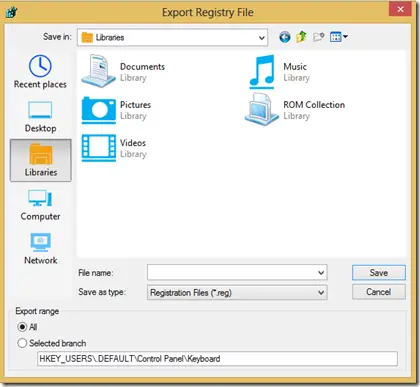Select the ROM Collection library
Image resolution: width=420 pixels, height=387 pixels.
pyautogui.click(x=295, y=110)
